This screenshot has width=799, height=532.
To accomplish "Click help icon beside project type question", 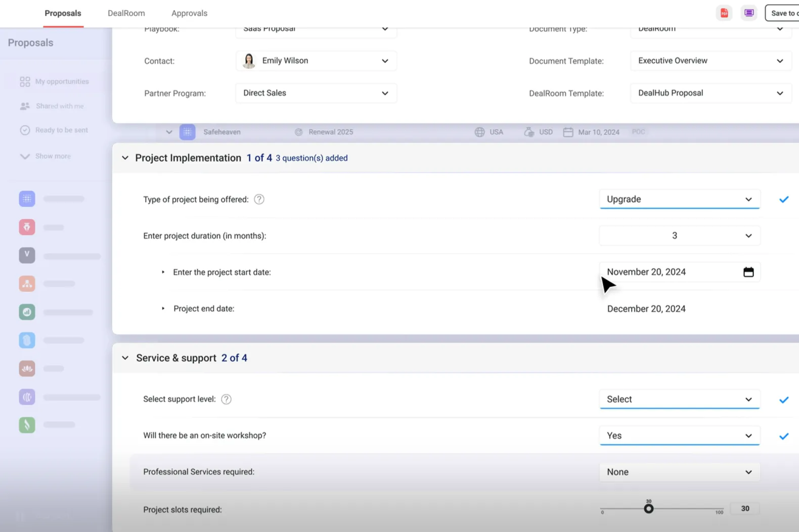I will [x=259, y=200].
